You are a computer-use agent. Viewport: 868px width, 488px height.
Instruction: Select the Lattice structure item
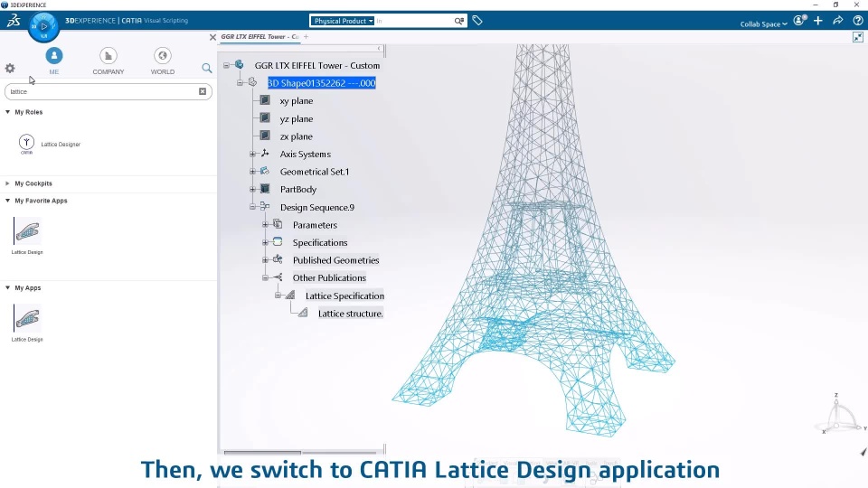(351, 314)
